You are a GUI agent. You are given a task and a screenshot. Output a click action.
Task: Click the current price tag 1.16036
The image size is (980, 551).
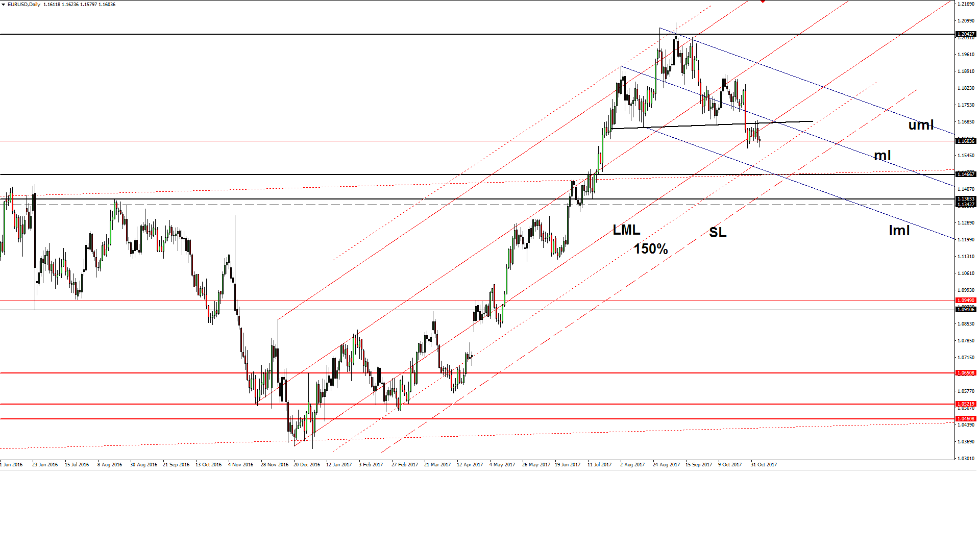pyautogui.click(x=966, y=141)
